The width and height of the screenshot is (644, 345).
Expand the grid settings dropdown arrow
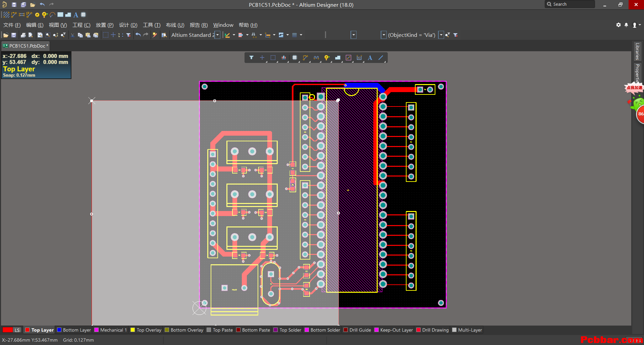pos(301,35)
